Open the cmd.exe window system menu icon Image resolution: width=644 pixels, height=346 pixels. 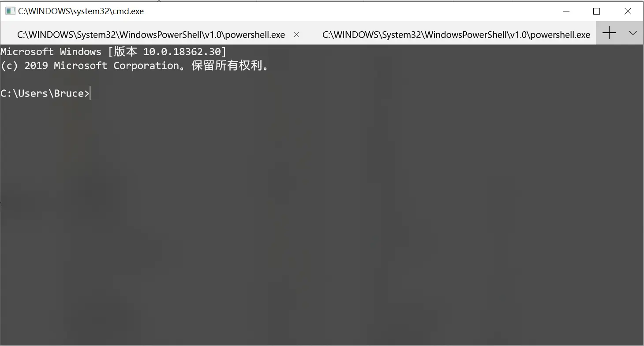pyautogui.click(x=10, y=11)
